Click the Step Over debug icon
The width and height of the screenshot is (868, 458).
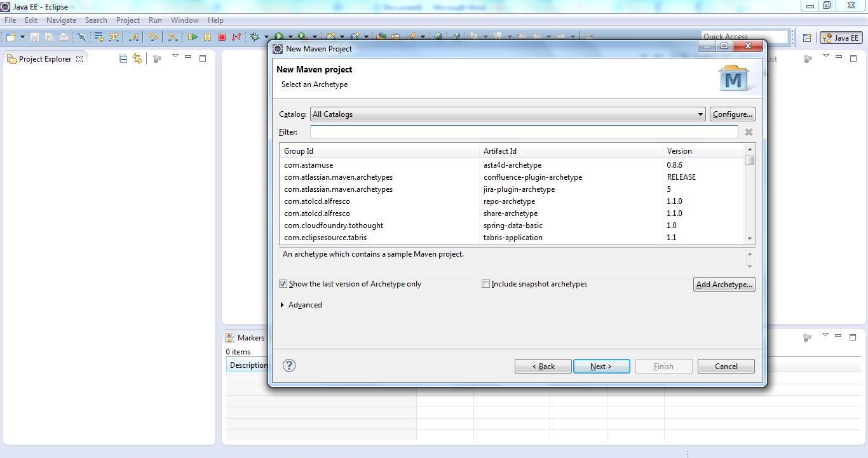coord(153,37)
